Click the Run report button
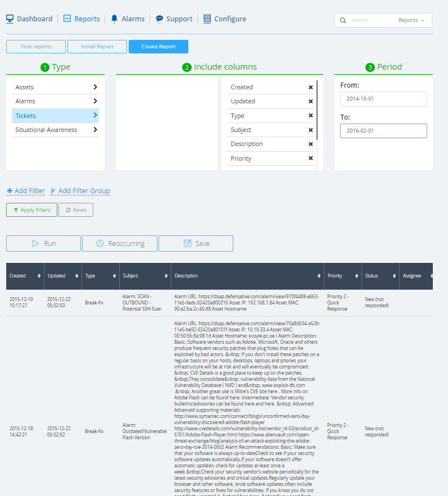Viewport: 448px width, 496px height. click(43, 243)
